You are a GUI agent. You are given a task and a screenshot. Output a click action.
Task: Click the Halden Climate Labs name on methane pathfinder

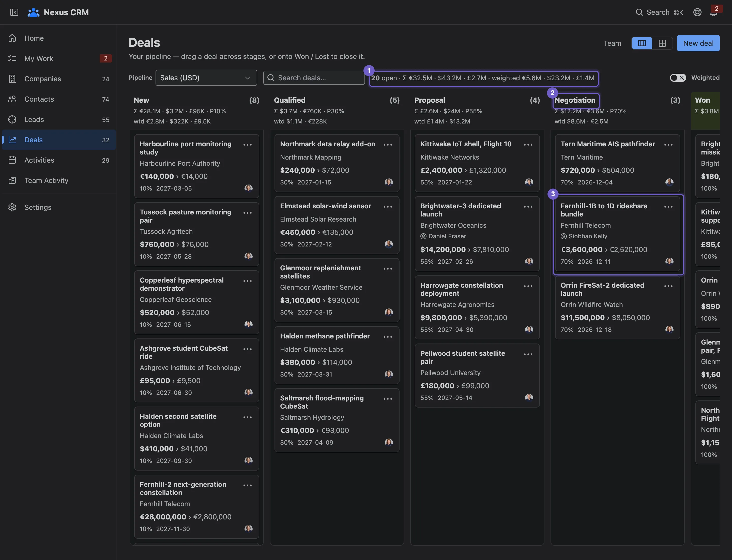tap(312, 349)
